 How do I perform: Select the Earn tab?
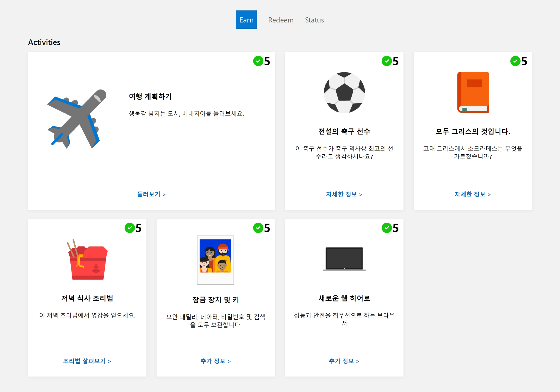[x=246, y=20]
